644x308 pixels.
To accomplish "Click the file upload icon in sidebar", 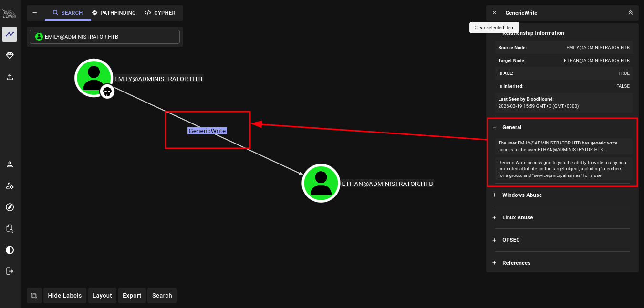I will (10, 77).
